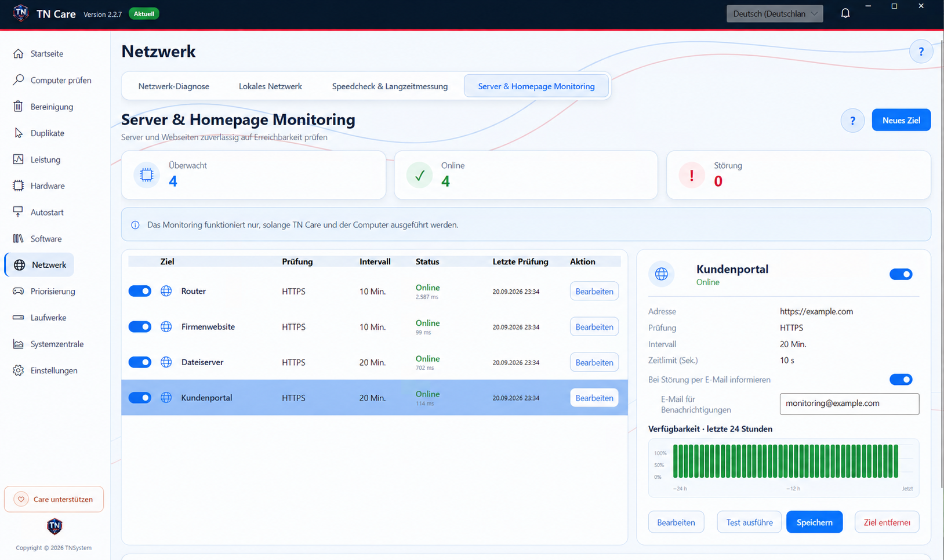The image size is (944, 560).
Task: Open notifications bell icon
Action: tap(845, 13)
